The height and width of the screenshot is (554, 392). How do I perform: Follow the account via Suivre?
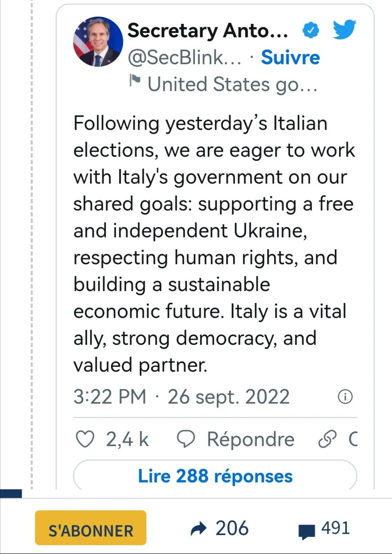[290, 57]
